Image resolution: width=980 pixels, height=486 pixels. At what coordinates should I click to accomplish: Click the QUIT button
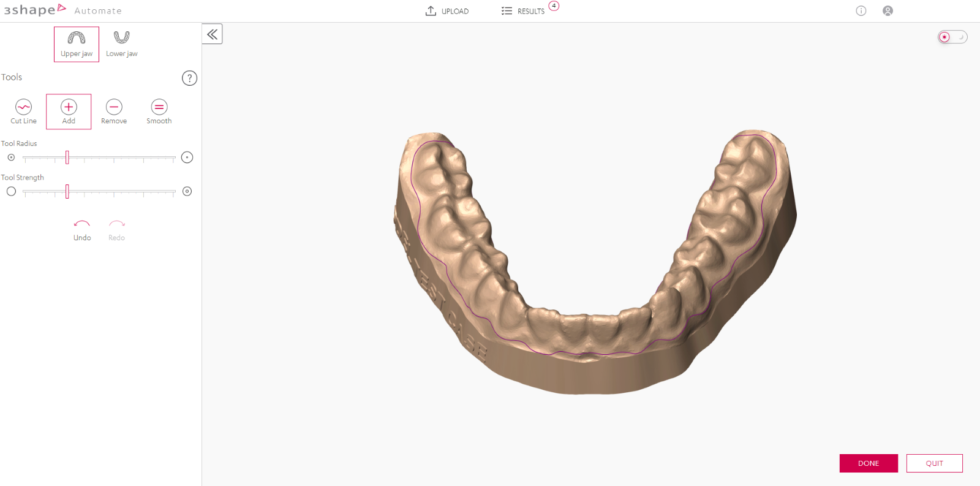(x=934, y=463)
